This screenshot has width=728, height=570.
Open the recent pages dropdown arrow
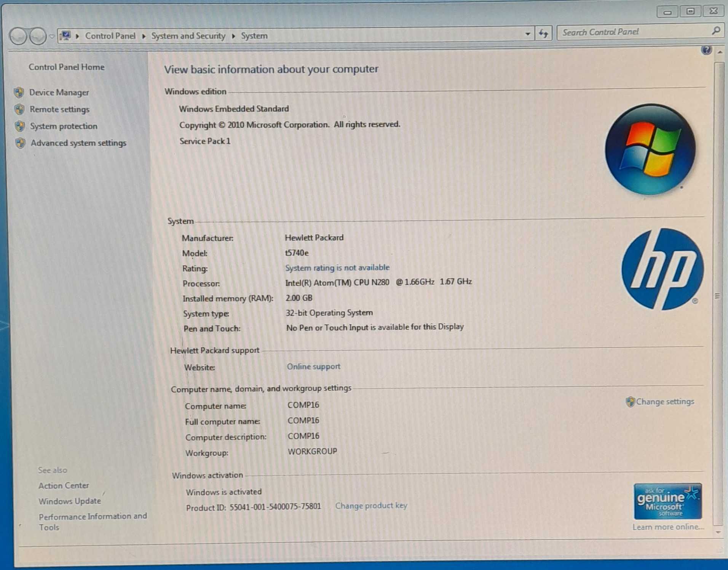52,36
